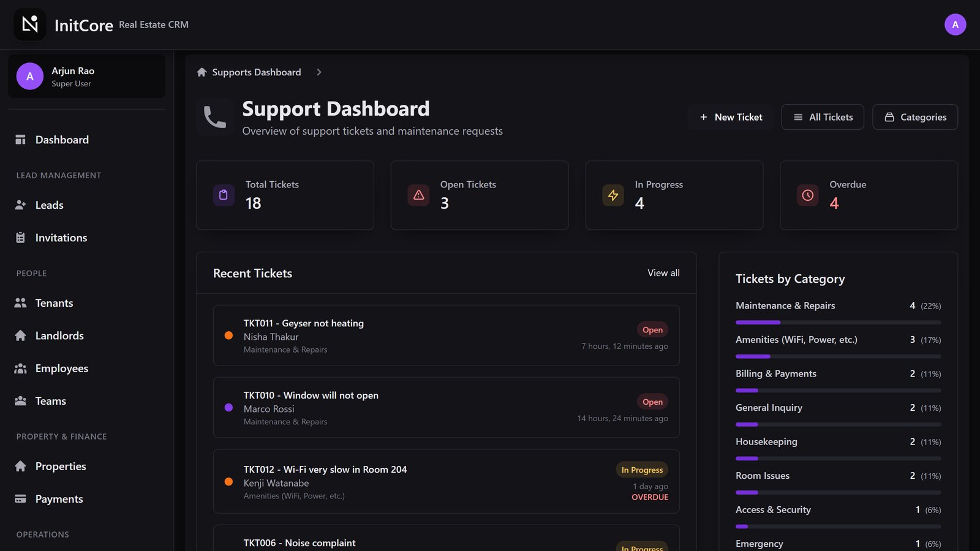Image resolution: width=980 pixels, height=551 pixels.
Task: Open ticket TKT010 - Window will not open
Action: (446, 408)
